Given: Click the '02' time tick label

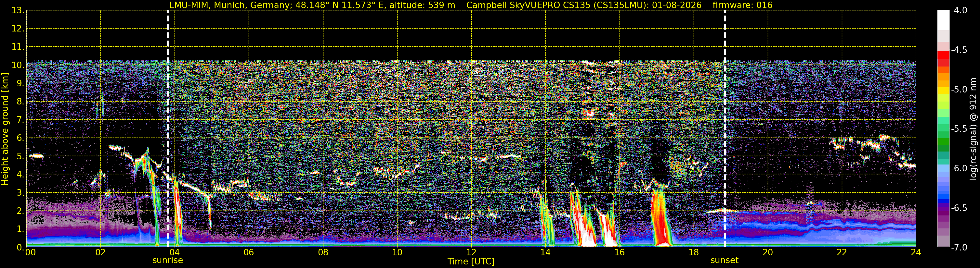Looking at the screenshot, I should pyautogui.click(x=100, y=252).
